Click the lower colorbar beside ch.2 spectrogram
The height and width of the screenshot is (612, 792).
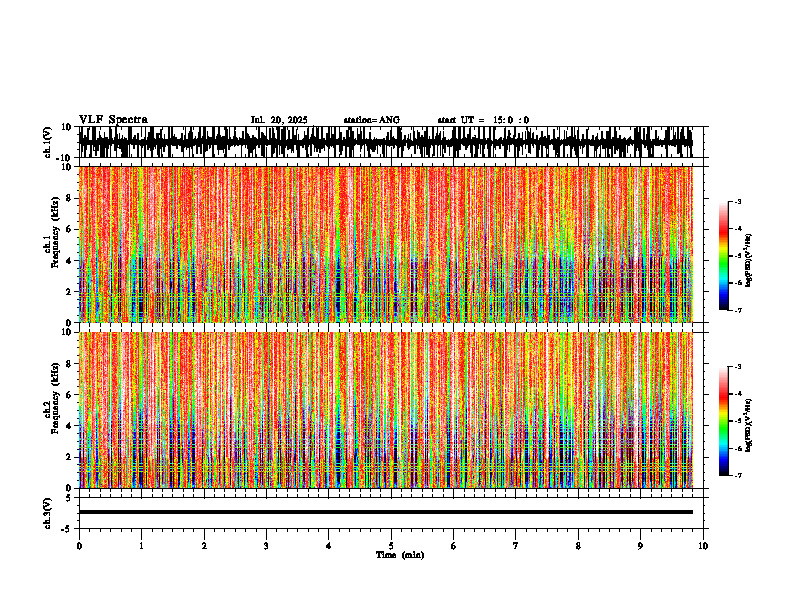point(724,421)
